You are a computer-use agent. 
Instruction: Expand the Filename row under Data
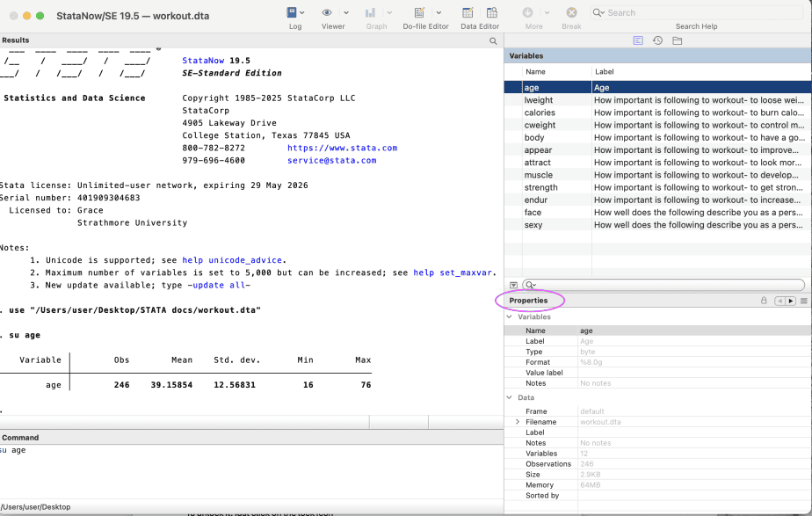point(518,421)
